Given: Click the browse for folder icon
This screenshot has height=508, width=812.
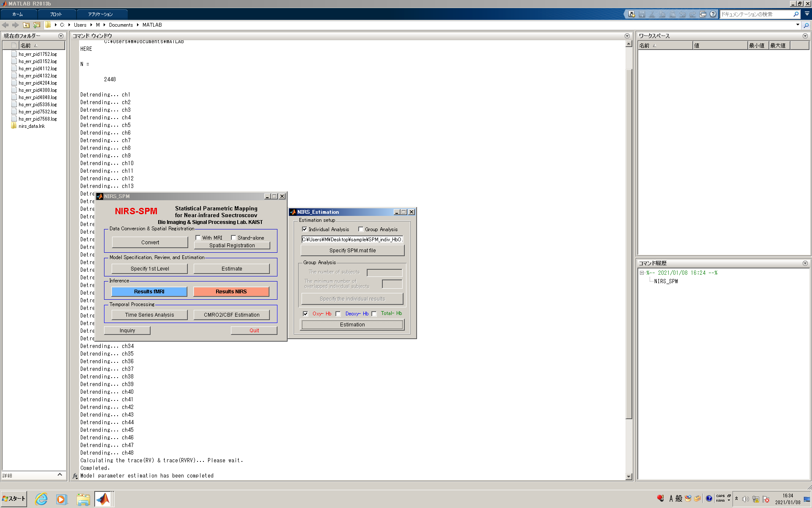Looking at the screenshot, I should click(37, 25).
